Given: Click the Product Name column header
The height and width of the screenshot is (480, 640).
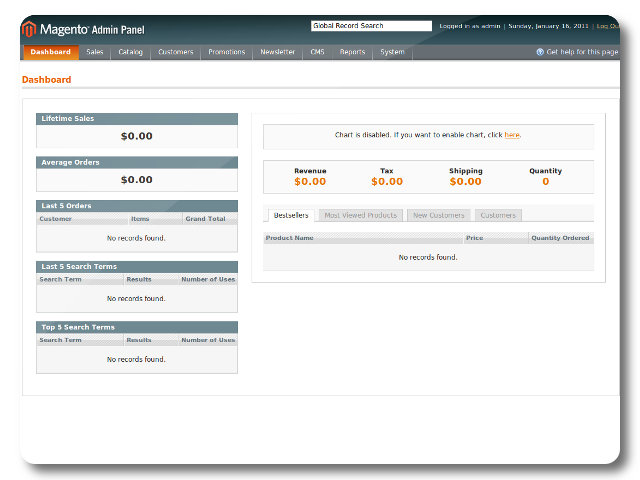Looking at the screenshot, I should pyautogui.click(x=290, y=238).
